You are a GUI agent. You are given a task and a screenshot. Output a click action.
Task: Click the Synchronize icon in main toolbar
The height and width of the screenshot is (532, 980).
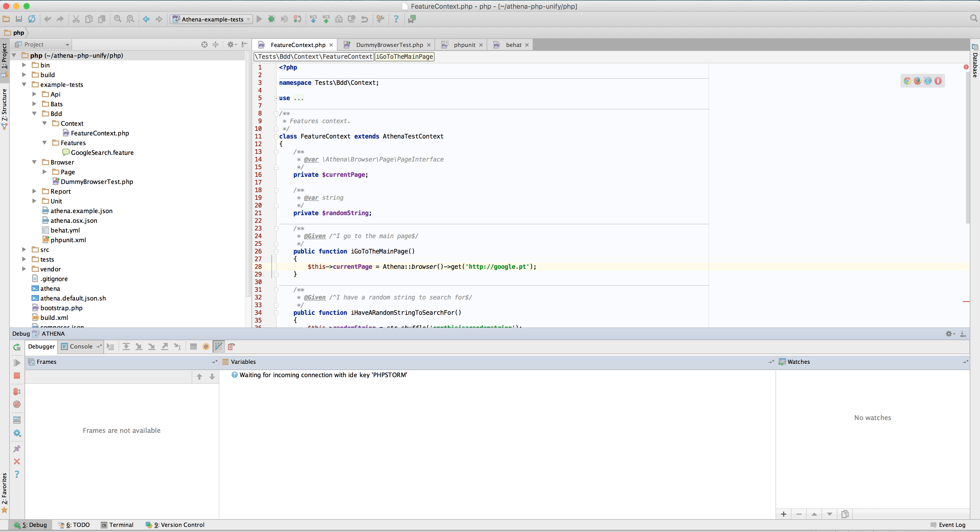click(32, 19)
